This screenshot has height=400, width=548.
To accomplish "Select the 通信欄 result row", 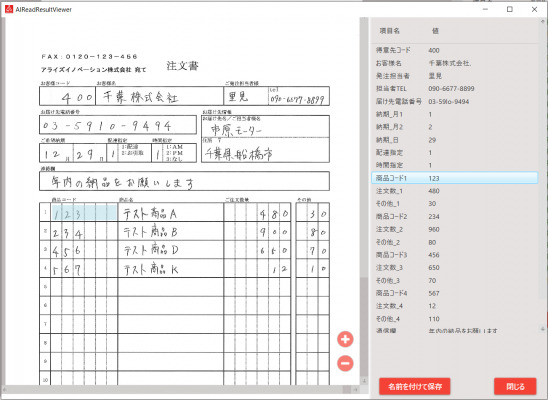I will [454, 330].
